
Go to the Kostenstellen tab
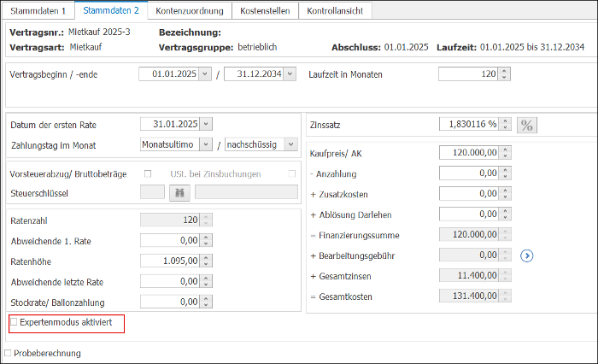(265, 11)
